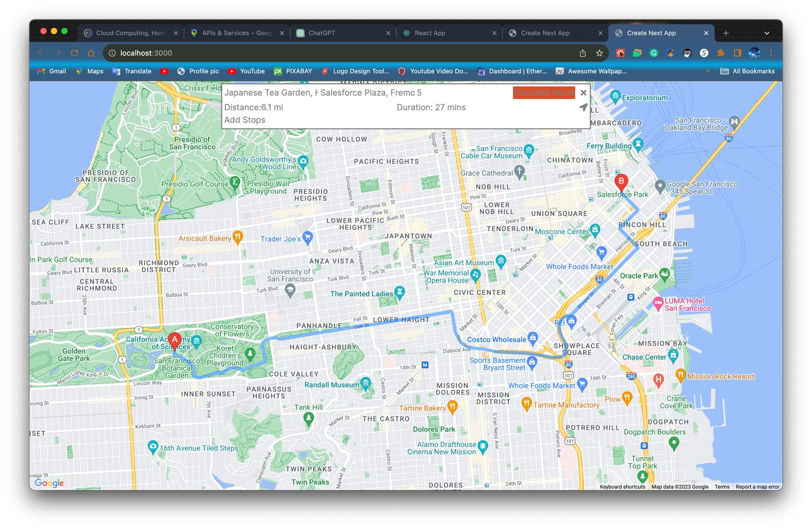Viewport: 812px width, 529px height.
Task: Click the Asian Art Museum pin
Action: pyautogui.click(x=501, y=261)
